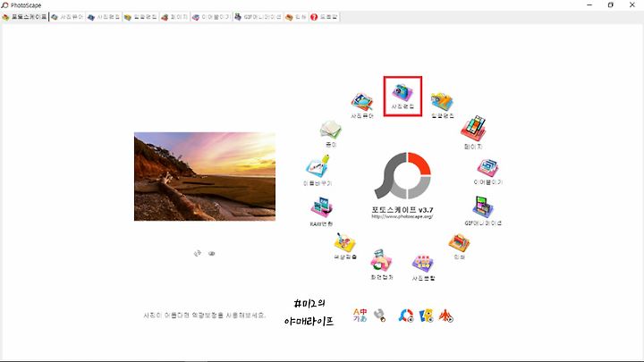This screenshot has width=644, height=362.
Task: Open the 페이지 page layout circle icon
Action: coord(473,132)
